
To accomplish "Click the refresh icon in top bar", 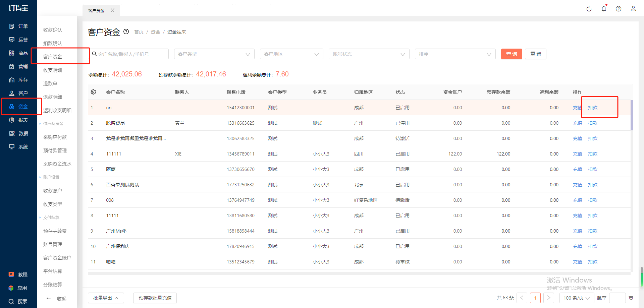I will click(x=589, y=9).
